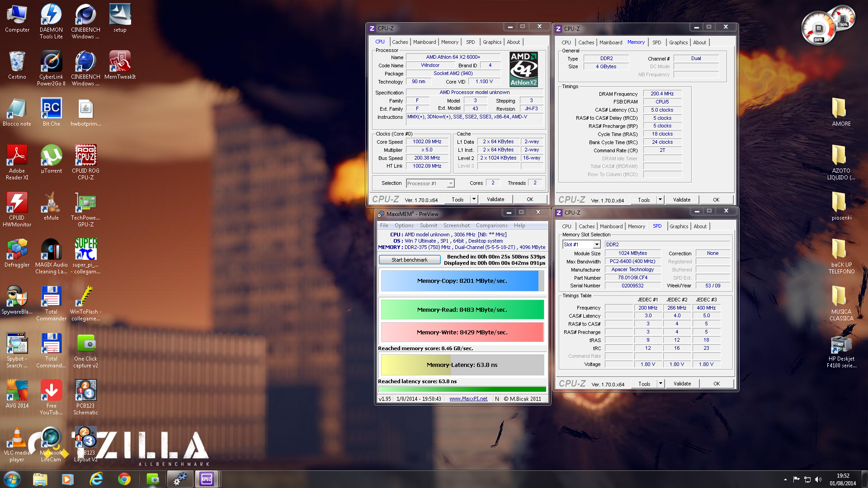The width and height of the screenshot is (868, 488).
Task: Launch Internet Explorer from the taskbar
Action: coord(96,479)
